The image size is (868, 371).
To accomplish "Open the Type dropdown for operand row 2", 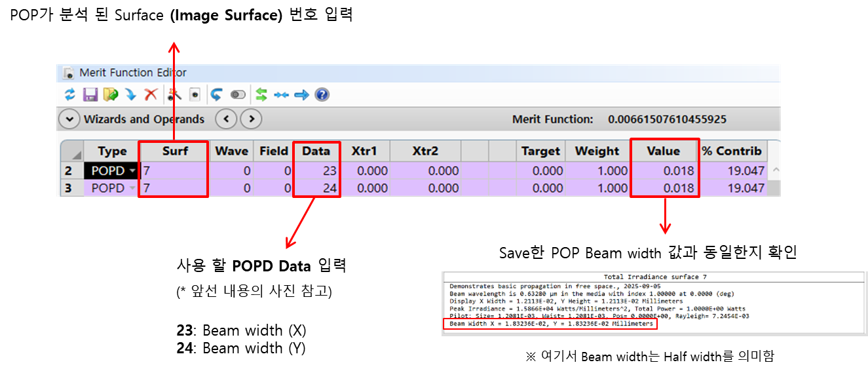I will pos(134,170).
